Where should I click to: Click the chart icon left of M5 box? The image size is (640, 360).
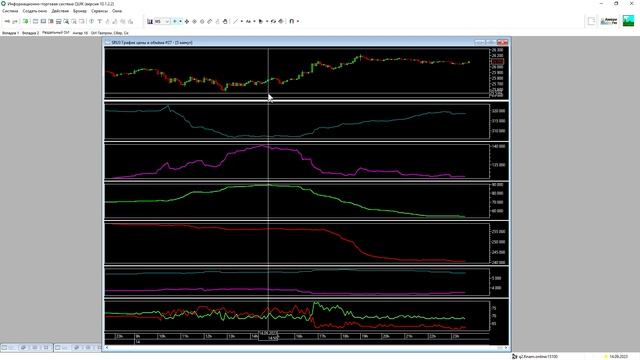pos(150,21)
